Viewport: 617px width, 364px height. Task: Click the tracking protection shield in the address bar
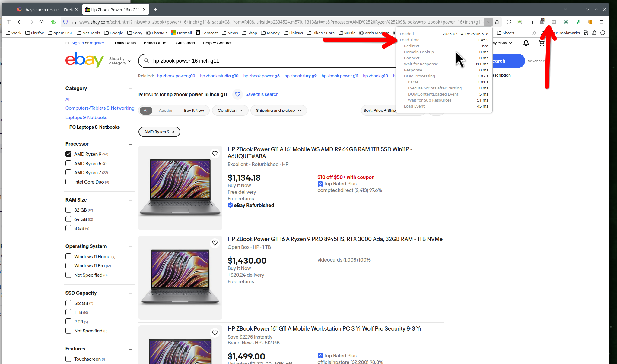pyautogui.click(x=65, y=22)
